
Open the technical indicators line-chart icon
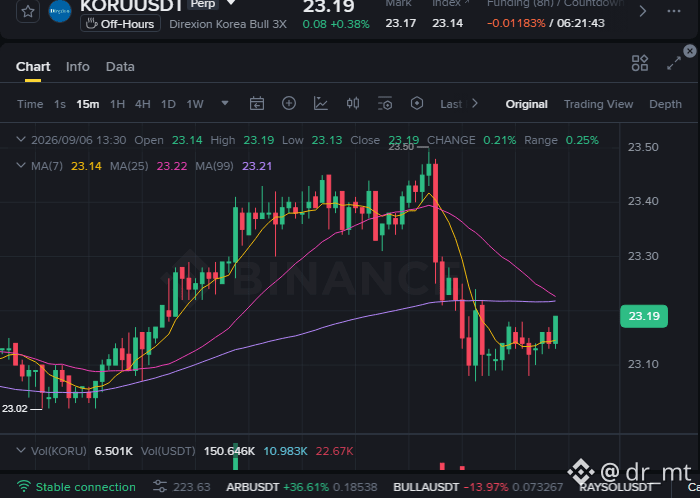click(x=321, y=104)
